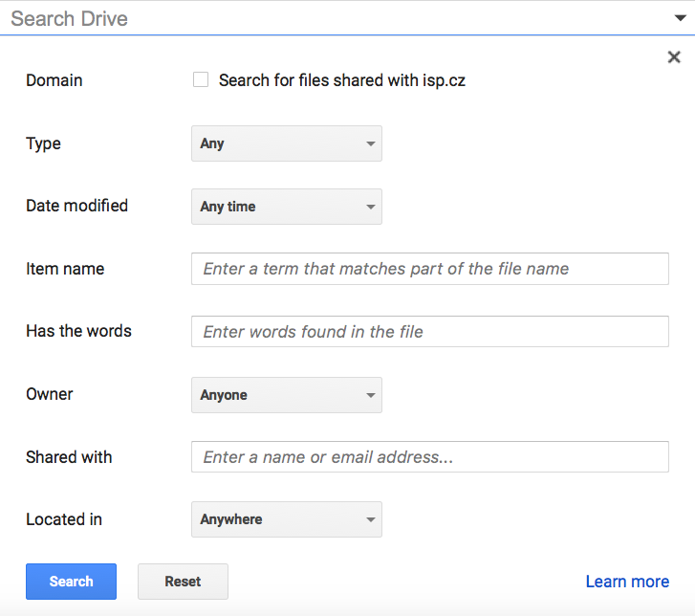
Task: Click the 'Search for files shared with isp.cz' text
Action: coord(341,80)
